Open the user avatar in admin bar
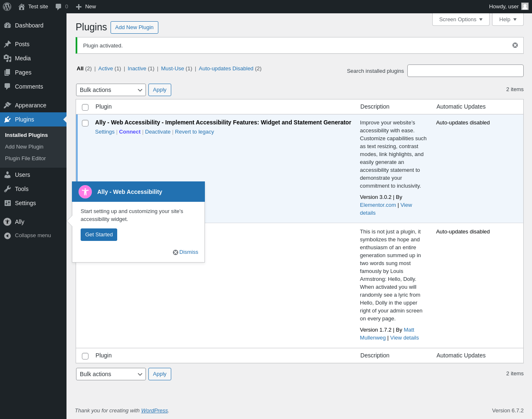 [525, 6]
